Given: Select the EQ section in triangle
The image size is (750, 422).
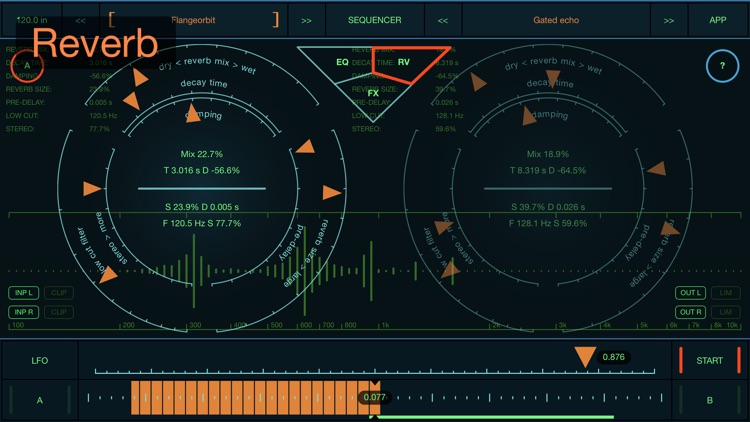Looking at the screenshot, I should [x=342, y=62].
